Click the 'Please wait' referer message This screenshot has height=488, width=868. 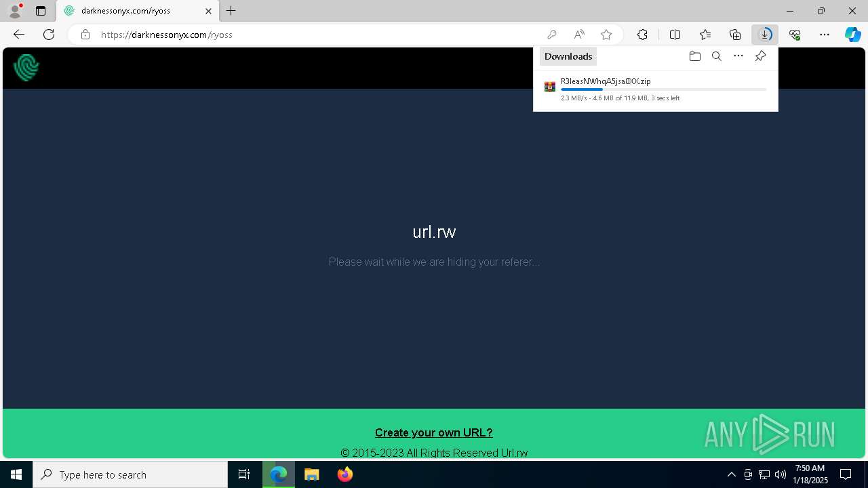434,262
